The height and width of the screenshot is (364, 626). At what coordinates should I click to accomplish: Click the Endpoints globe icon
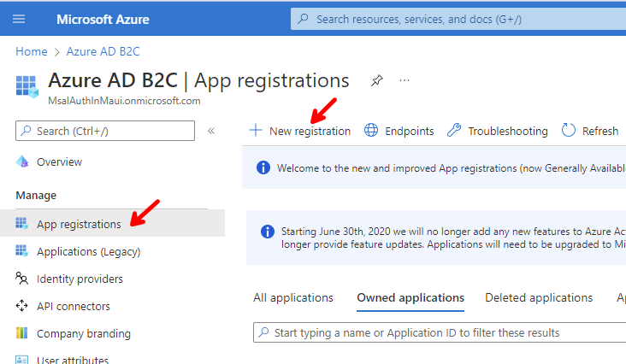tap(371, 131)
